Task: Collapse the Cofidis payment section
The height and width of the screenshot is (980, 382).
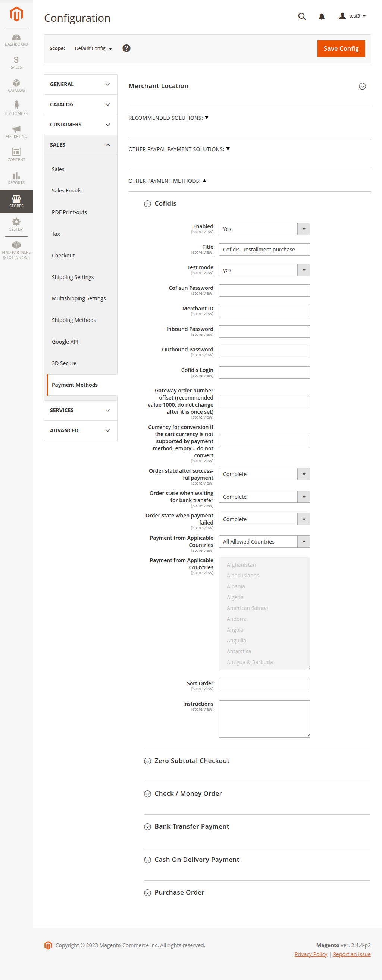Action: pyautogui.click(x=147, y=204)
